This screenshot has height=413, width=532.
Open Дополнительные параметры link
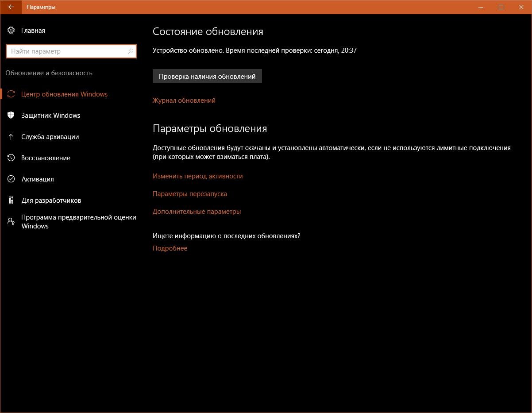pyautogui.click(x=197, y=212)
